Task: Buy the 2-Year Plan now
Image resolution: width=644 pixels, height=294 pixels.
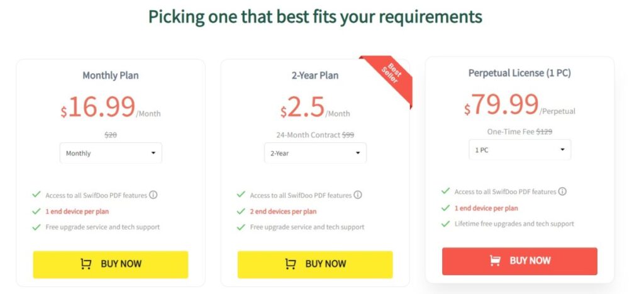Action: 315,264
